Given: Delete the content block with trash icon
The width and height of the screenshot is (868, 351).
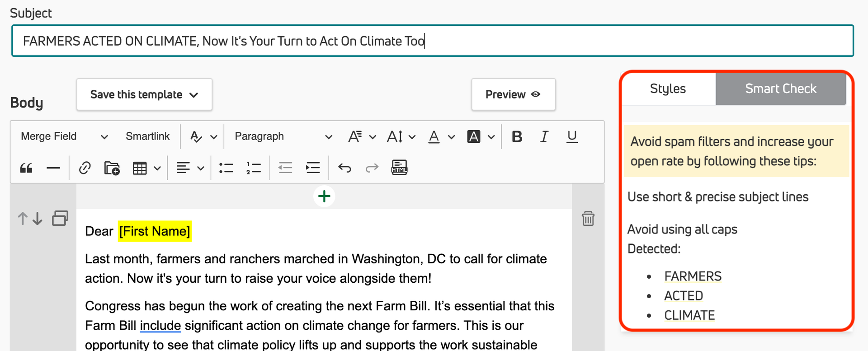Looking at the screenshot, I should pyautogui.click(x=588, y=219).
